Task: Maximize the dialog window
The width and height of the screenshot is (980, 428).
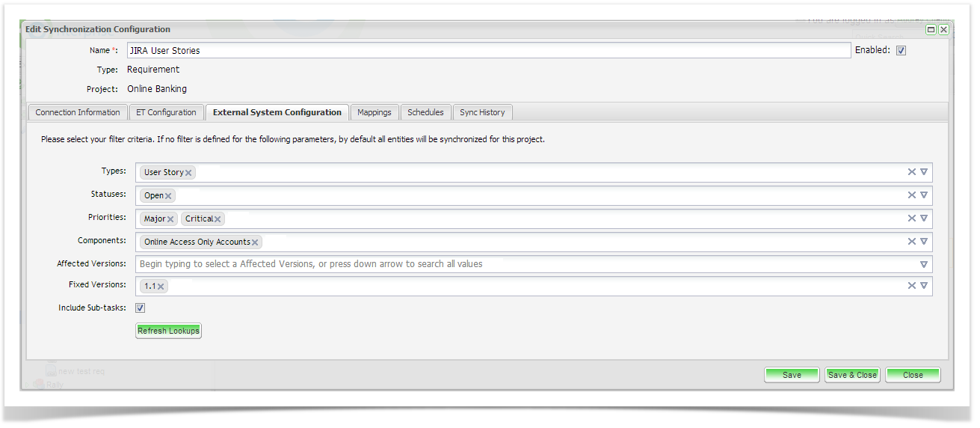Action: (x=931, y=30)
